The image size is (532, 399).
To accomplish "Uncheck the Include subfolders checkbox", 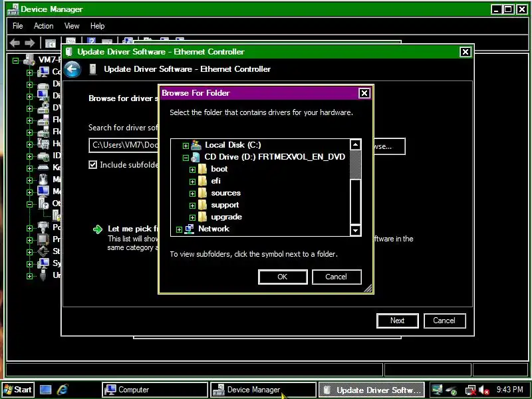I will click(x=92, y=165).
